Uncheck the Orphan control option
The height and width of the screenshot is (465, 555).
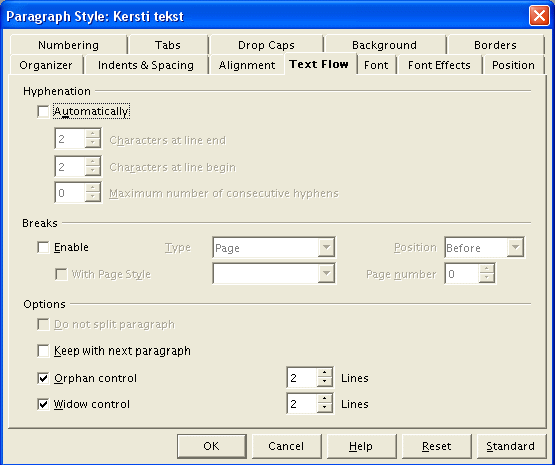[x=43, y=378]
